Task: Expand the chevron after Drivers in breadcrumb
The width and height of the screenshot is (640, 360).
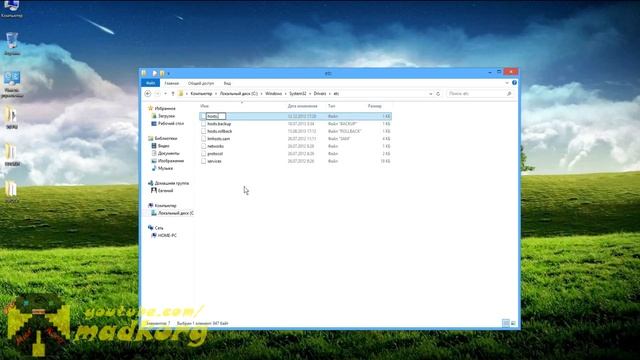Action: click(x=330, y=94)
